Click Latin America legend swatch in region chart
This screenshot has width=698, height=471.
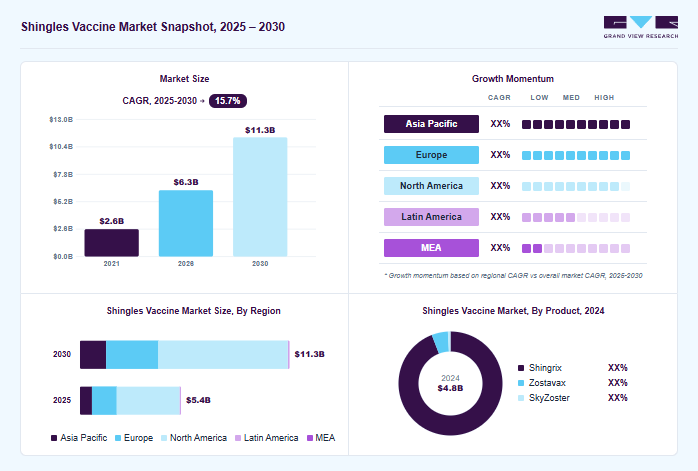tap(238, 438)
